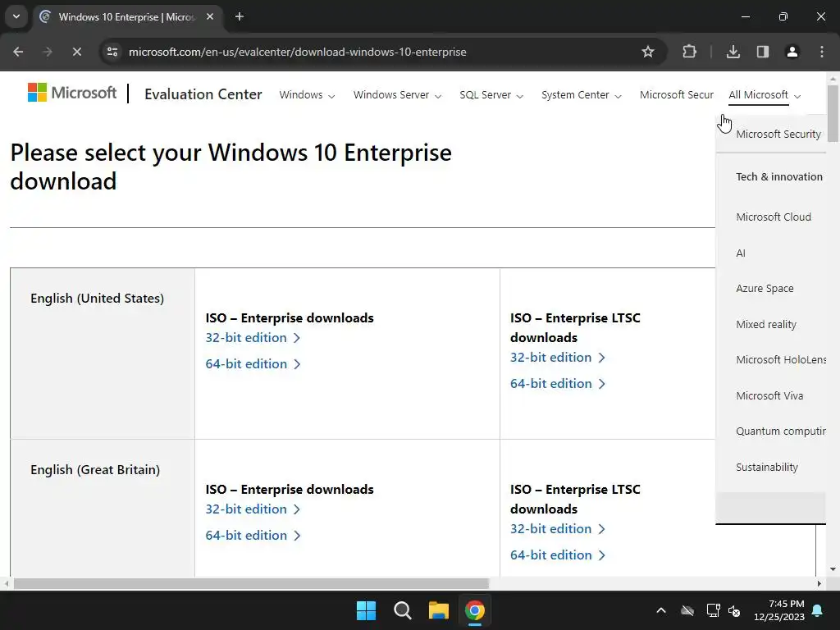Screen dimensions: 840x630
Task: Expand the System Center nav dropdown
Action: coord(582,95)
